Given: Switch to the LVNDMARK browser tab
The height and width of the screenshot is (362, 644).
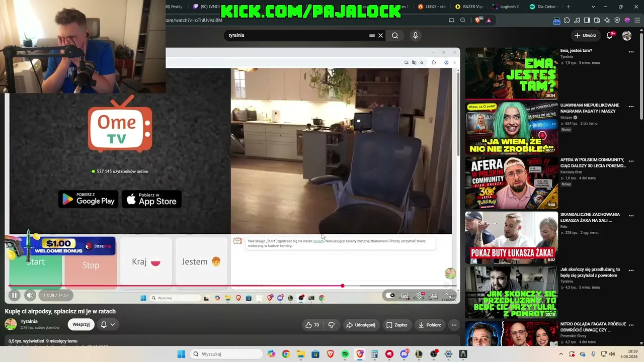Looking at the screenshot, I should coord(208,7).
